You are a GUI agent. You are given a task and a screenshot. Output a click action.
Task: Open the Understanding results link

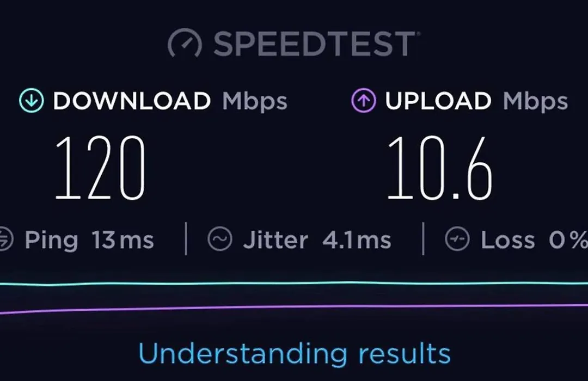tap(295, 354)
